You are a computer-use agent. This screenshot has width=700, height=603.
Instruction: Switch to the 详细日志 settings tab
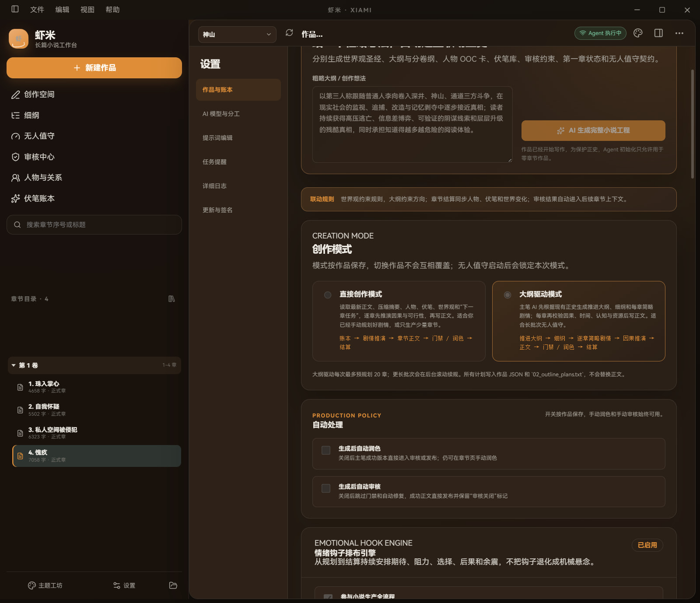coord(238,186)
